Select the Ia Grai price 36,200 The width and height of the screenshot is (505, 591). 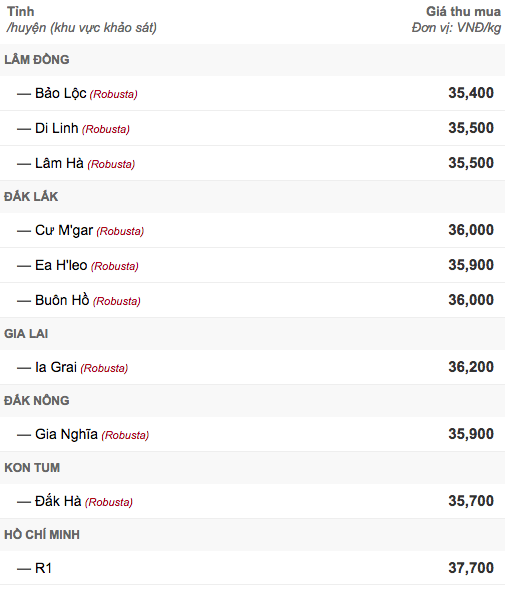click(x=471, y=367)
